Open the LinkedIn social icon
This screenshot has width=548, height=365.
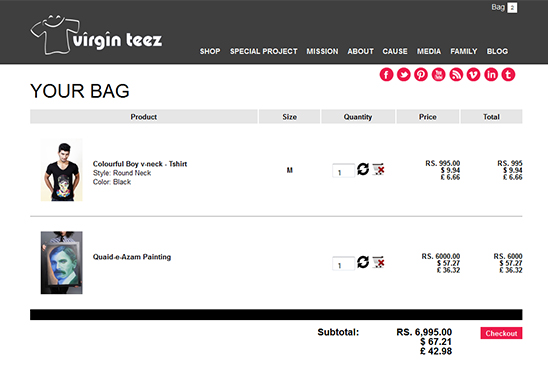(491, 74)
